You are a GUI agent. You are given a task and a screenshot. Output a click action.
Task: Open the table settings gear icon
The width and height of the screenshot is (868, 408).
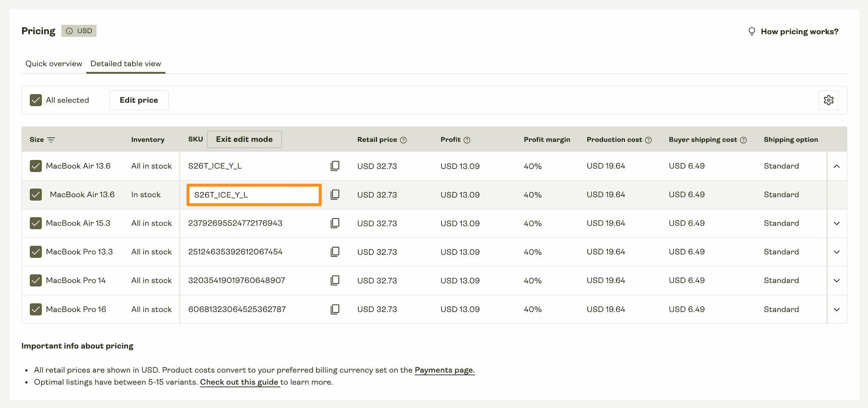click(x=828, y=100)
